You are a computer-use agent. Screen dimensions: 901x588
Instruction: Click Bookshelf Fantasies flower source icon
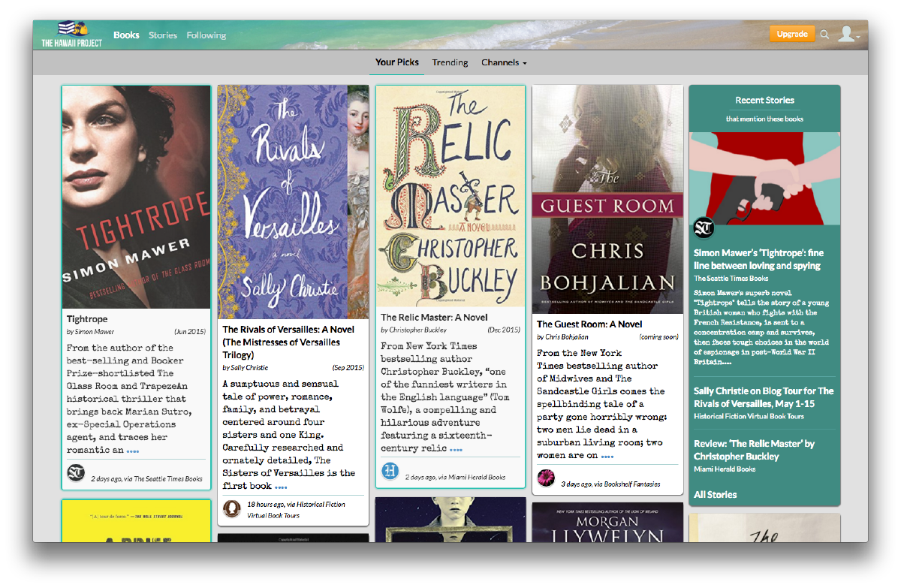[x=546, y=478]
